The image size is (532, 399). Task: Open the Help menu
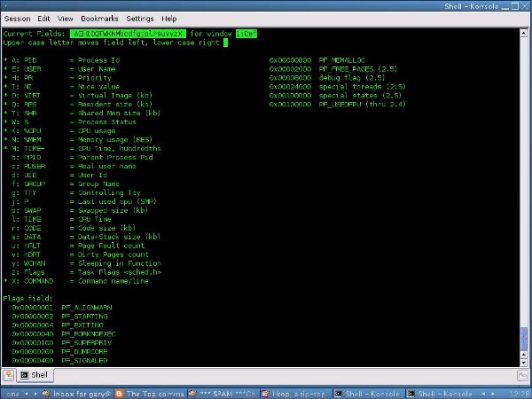click(x=169, y=19)
